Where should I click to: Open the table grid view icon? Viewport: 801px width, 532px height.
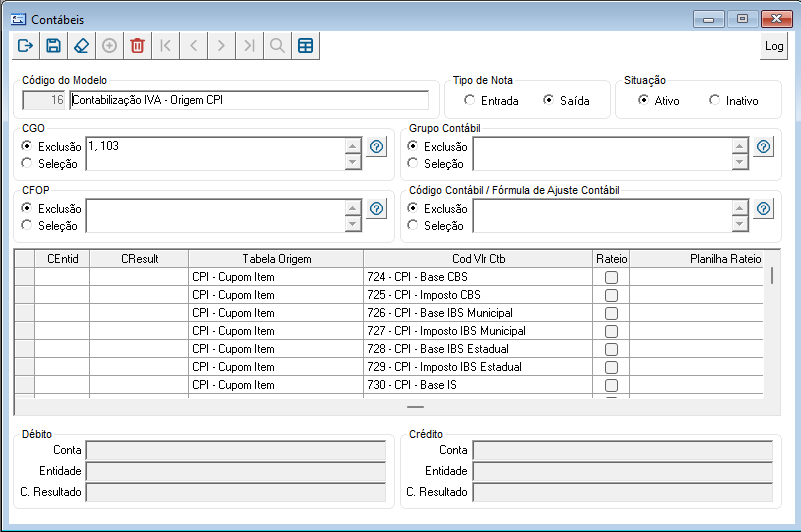305,45
